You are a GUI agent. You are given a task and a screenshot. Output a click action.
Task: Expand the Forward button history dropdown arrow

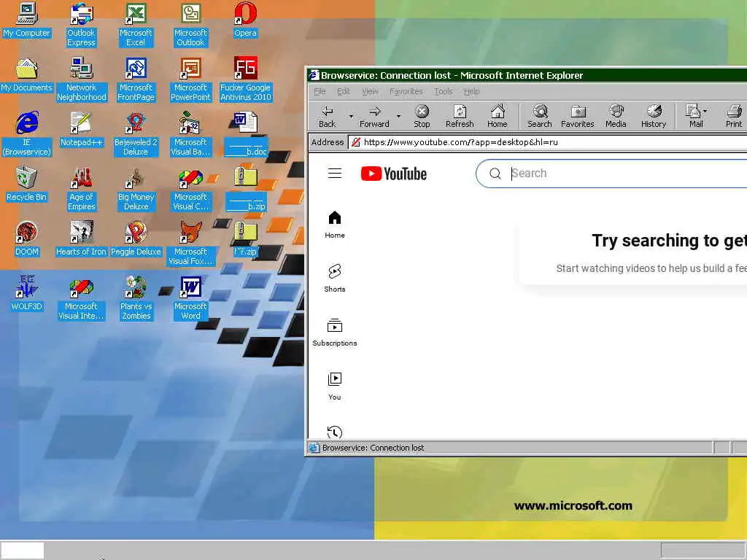399,116
